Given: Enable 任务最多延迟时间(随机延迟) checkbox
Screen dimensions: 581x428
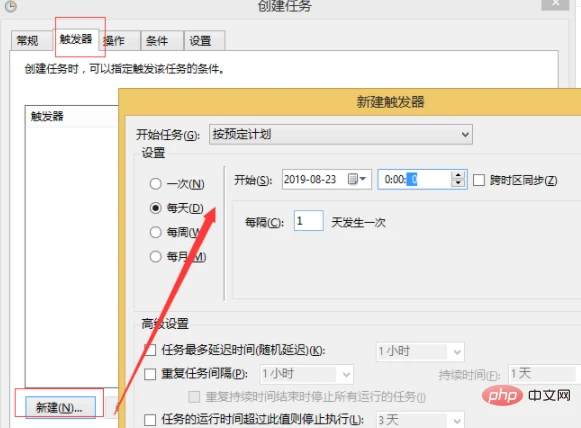Looking at the screenshot, I should click(x=150, y=350).
